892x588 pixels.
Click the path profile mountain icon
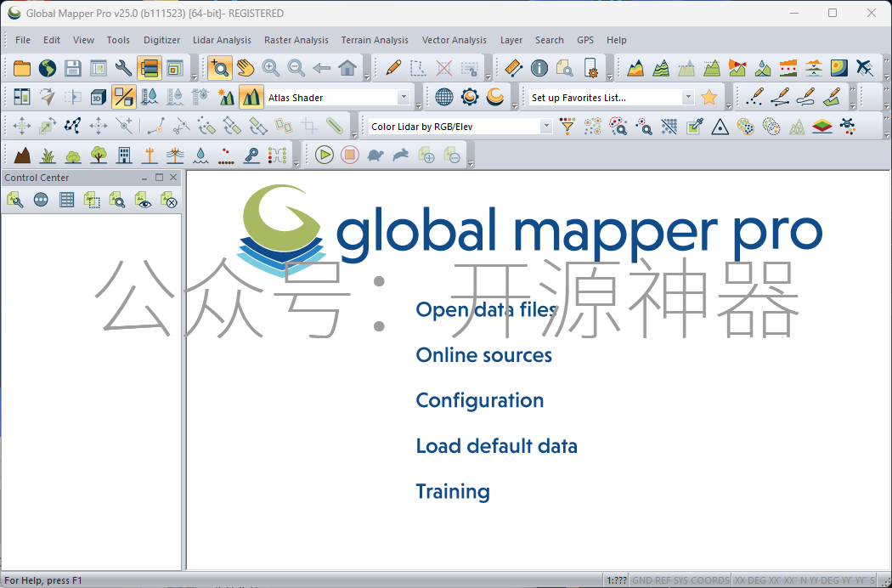click(635, 68)
